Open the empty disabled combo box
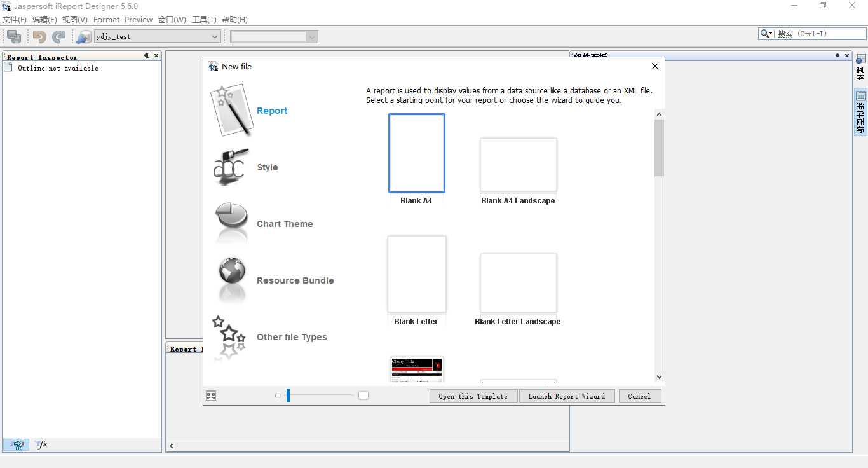868x468 pixels. (x=274, y=37)
